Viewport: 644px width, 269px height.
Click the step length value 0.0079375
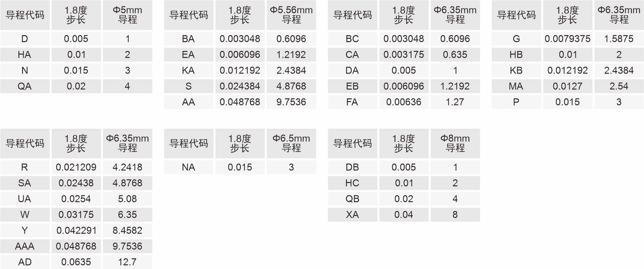567,39
